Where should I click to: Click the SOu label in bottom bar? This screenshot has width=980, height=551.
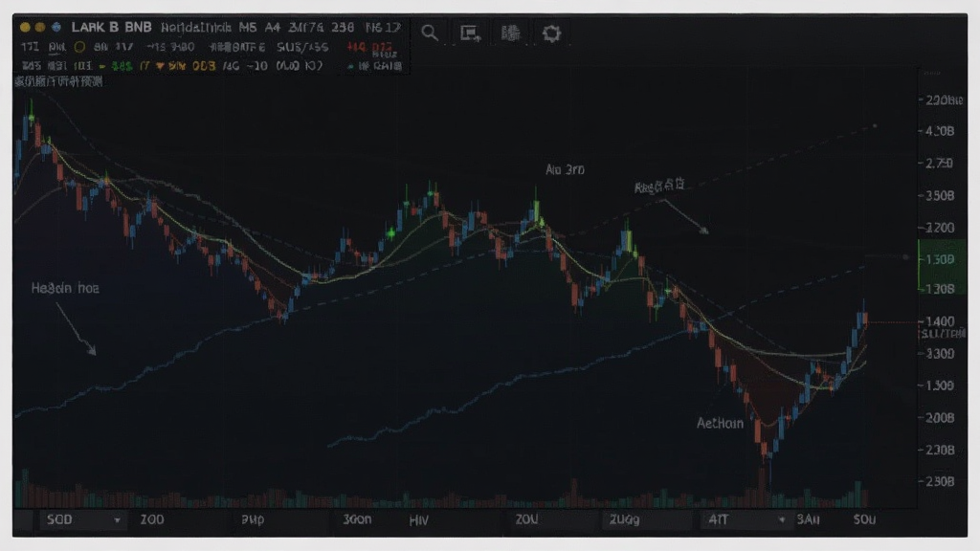[864, 519]
